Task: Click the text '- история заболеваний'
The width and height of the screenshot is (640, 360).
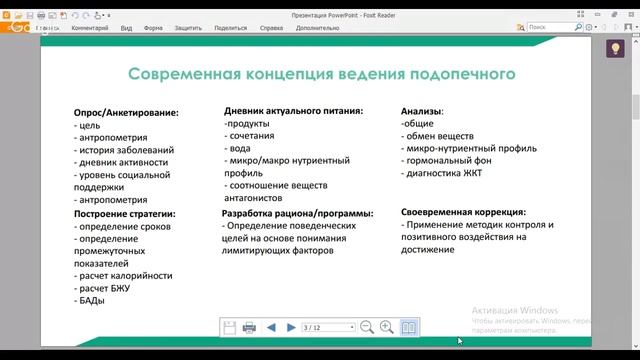Action: (124, 150)
